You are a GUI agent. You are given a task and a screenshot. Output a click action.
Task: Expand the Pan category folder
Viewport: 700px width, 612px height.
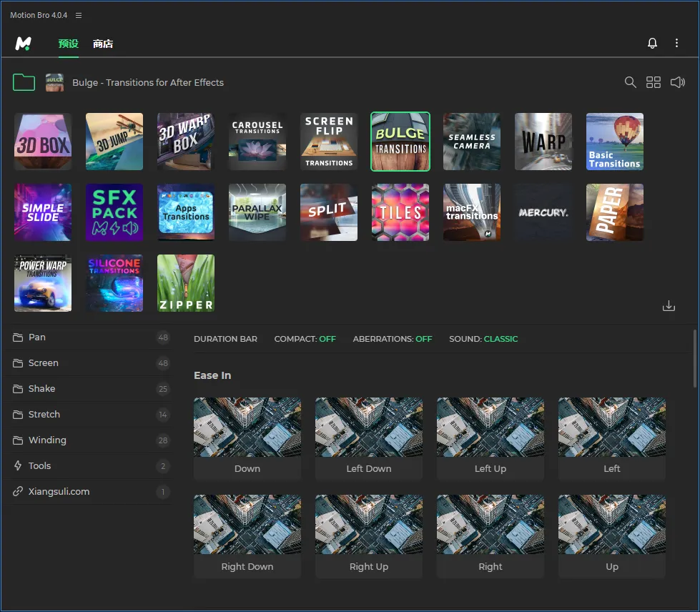coord(37,337)
